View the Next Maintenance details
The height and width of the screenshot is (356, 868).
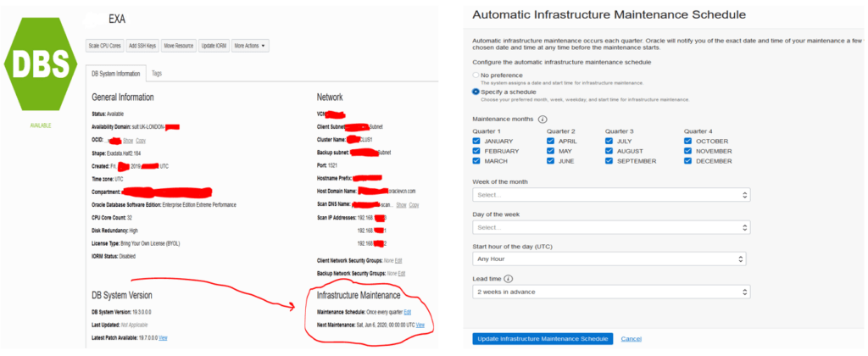tap(420, 325)
